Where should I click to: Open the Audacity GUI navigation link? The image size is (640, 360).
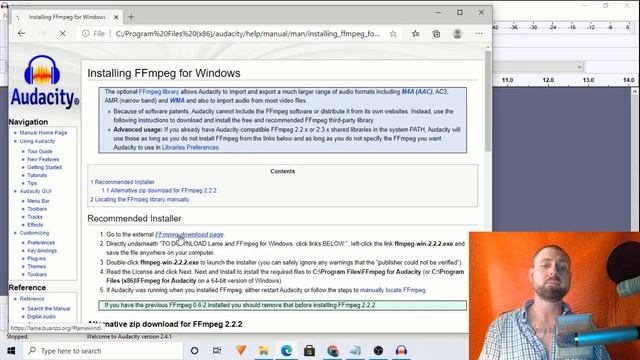tap(36, 191)
